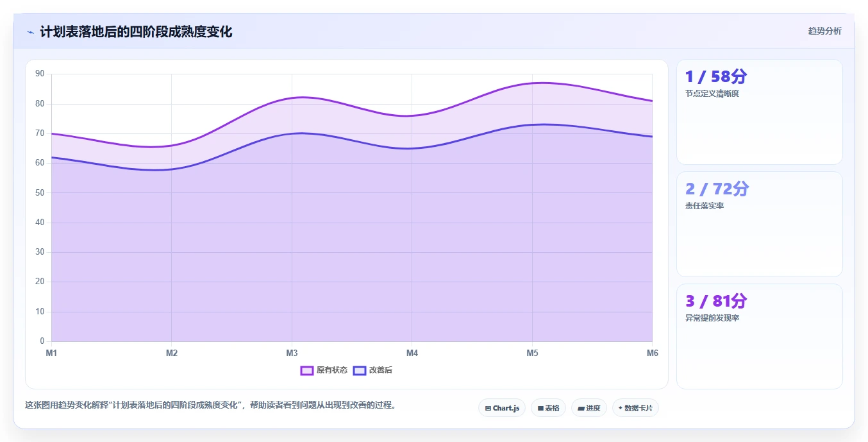Open the 节点定义清晰度 58分 card
Image resolution: width=868 pixels, height=442 pixels.
759,112
